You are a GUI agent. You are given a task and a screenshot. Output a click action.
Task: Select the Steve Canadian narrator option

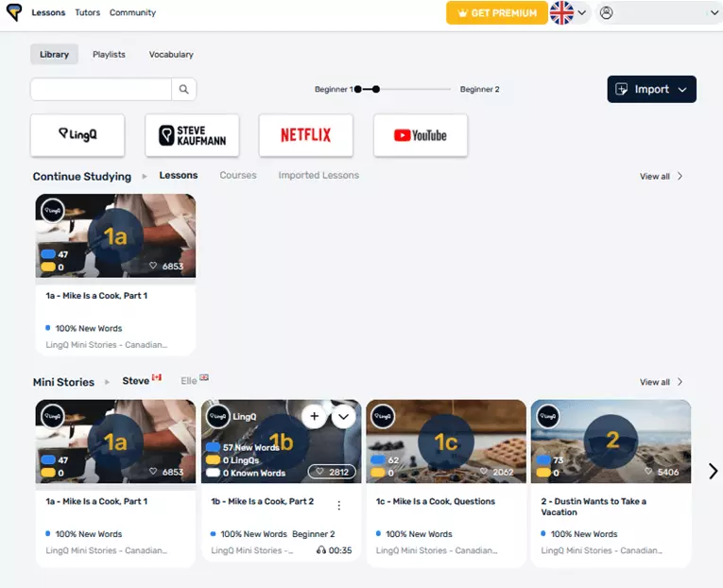(x=142, y=380)
